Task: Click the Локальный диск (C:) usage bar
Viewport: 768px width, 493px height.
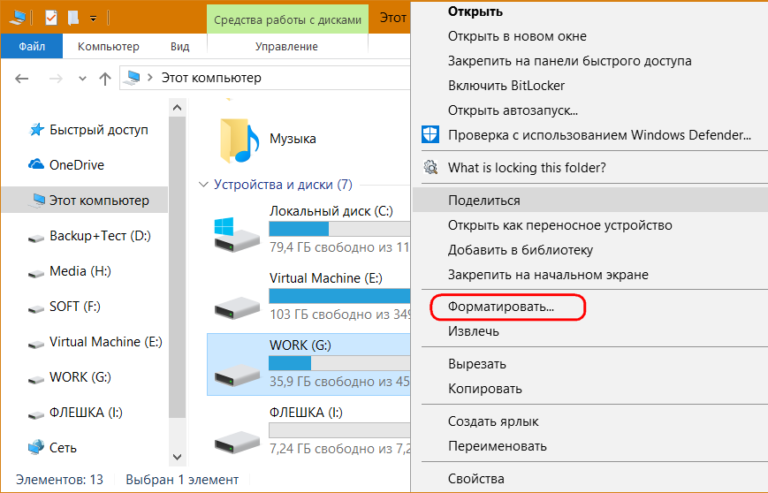Action: (x=339, y=229)
